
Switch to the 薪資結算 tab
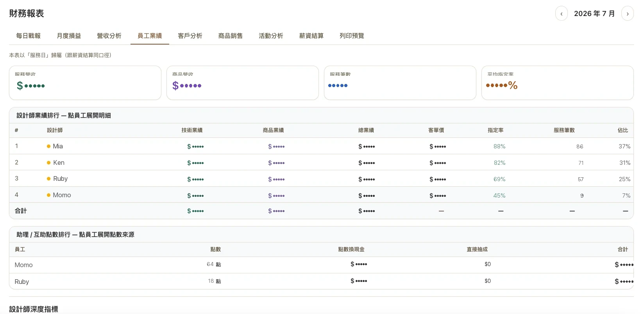(x=311, y=36)
